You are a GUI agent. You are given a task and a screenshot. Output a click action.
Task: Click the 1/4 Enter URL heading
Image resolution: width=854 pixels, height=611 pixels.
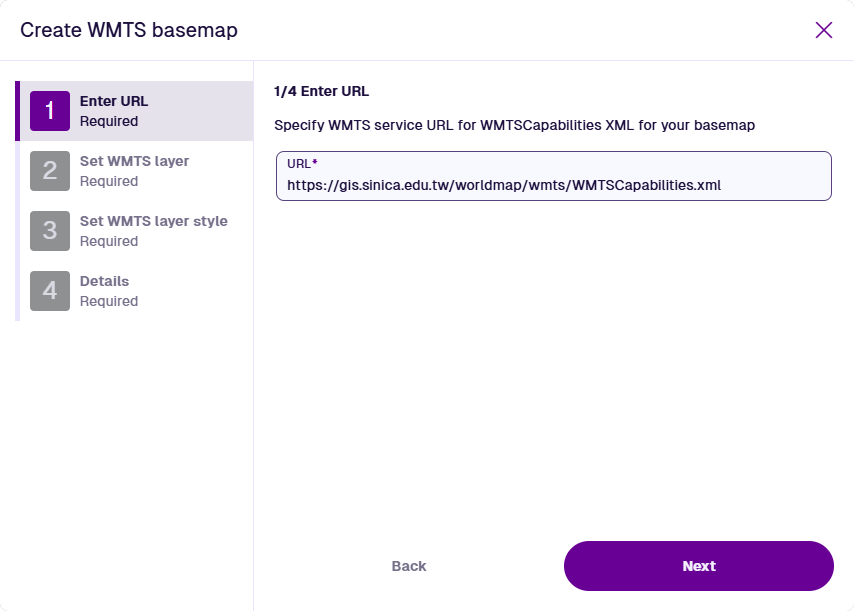(x=321, y=91)
